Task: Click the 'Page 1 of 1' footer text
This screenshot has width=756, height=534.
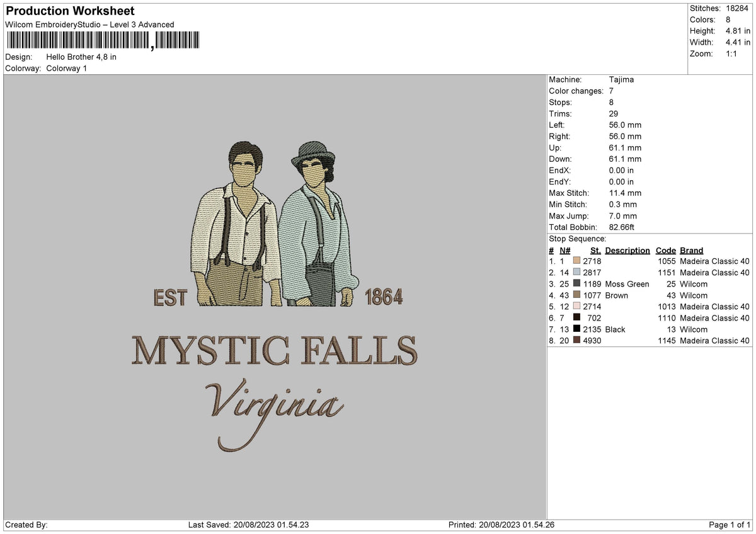Action: coord(730,525)
